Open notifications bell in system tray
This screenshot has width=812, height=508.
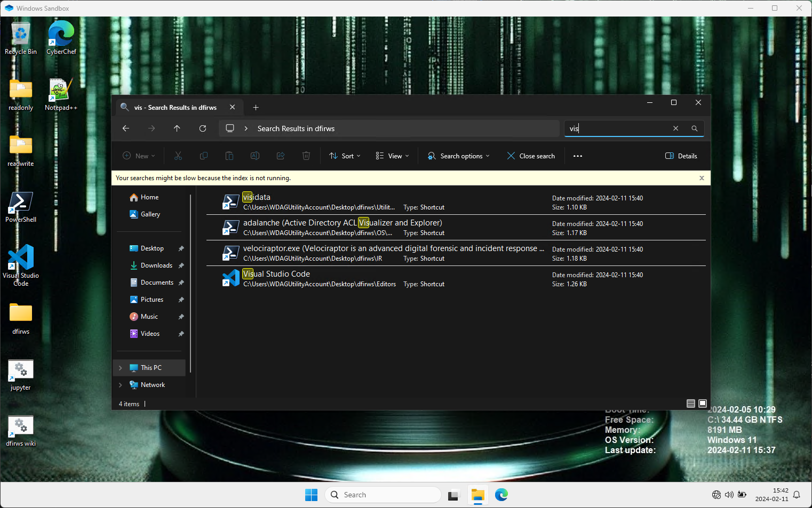(x=797, y=495)
